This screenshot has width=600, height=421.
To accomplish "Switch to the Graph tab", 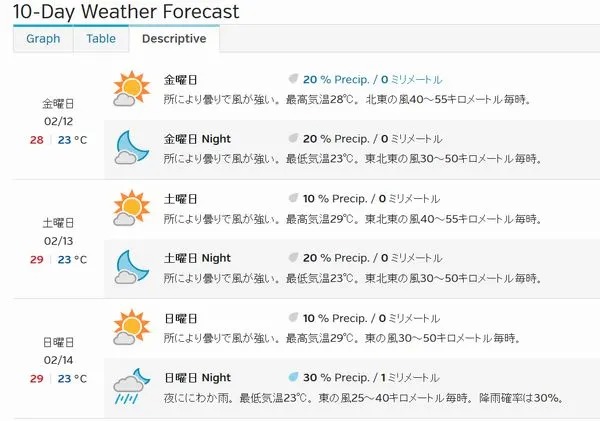I will pyautogui.click(x=43, y=39).
